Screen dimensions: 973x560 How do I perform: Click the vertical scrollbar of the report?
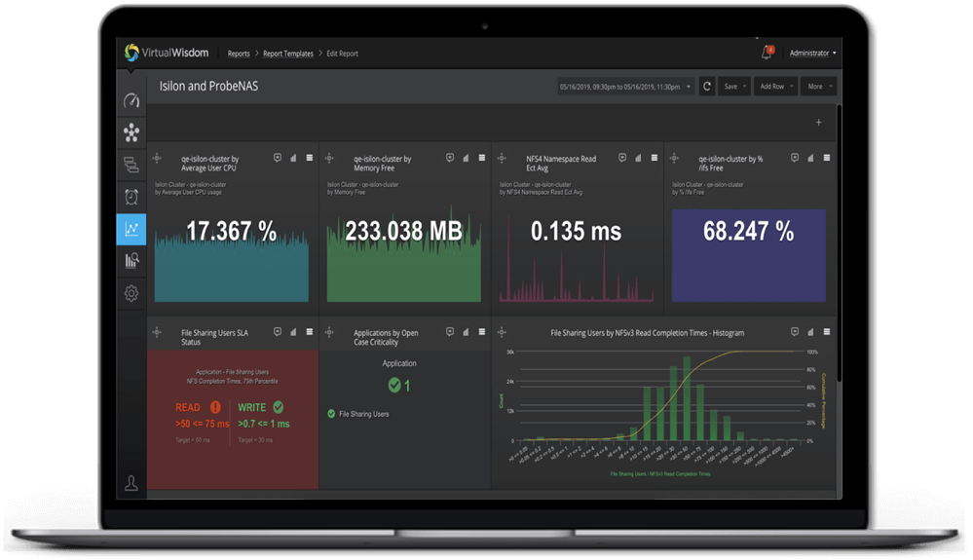(x=839, y=242)
